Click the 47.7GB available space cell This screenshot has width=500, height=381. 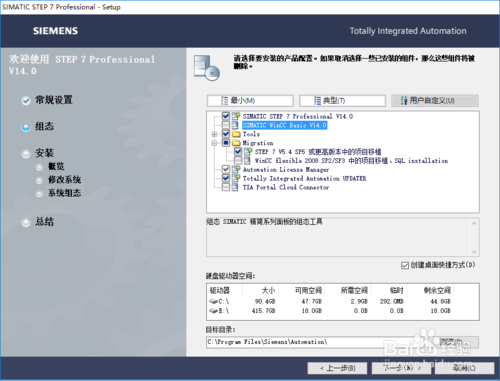(x=312, y=301)
